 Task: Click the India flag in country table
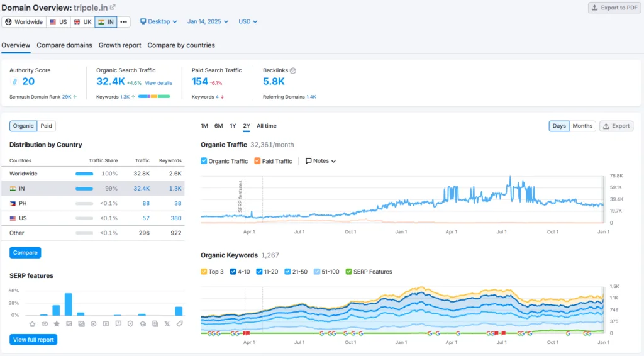click(13, 189)
